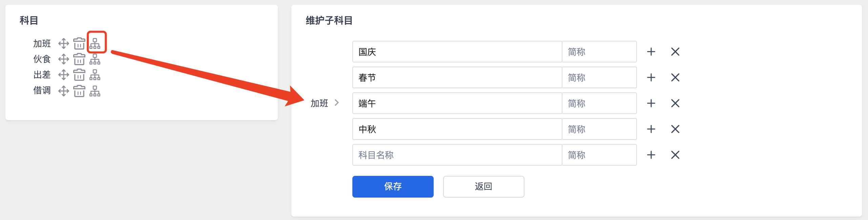Select the 端午 subject name field
The width and height of the screenshot is (868, 220).
coord(457,103)
